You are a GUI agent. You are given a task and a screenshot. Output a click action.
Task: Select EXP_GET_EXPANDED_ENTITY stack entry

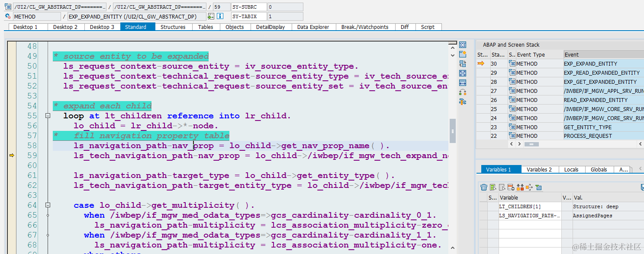(x=603, y=82)
